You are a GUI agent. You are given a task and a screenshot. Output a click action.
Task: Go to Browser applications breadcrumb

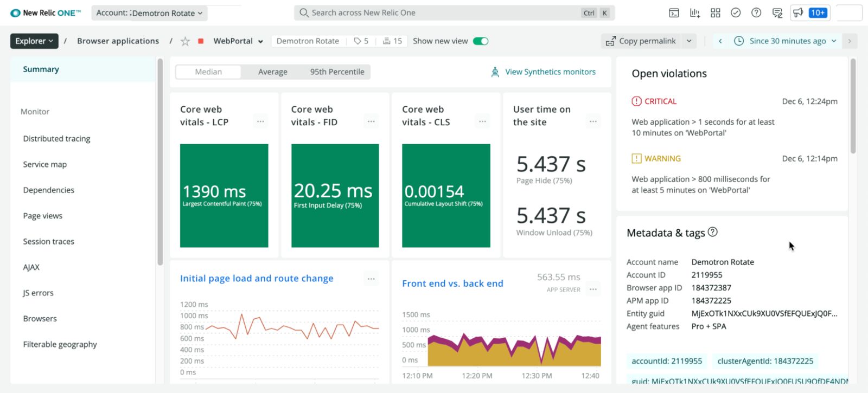[x=118, y=41]
